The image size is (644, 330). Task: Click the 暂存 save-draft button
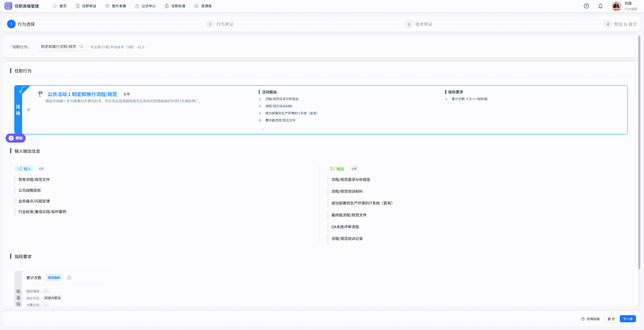pos(611,319)
